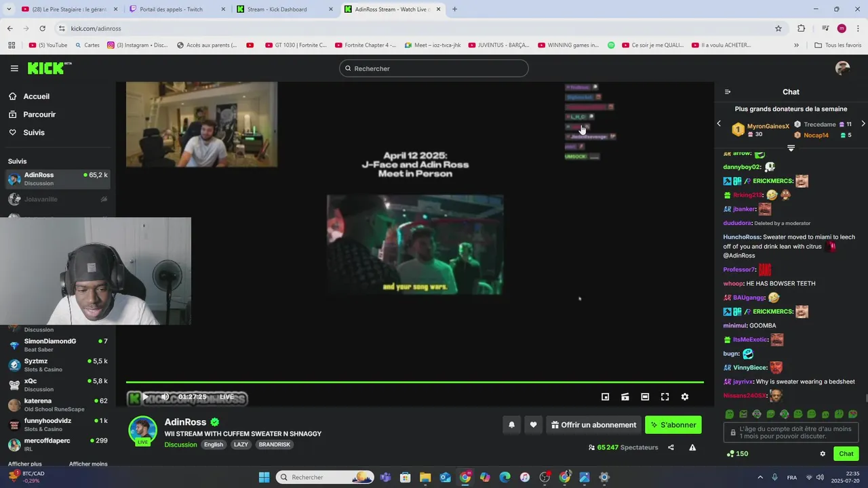This screenshot has width=868, height=488.
Task: Expand the top donors leaderboard chevron
Action: [x=791, y=148]
